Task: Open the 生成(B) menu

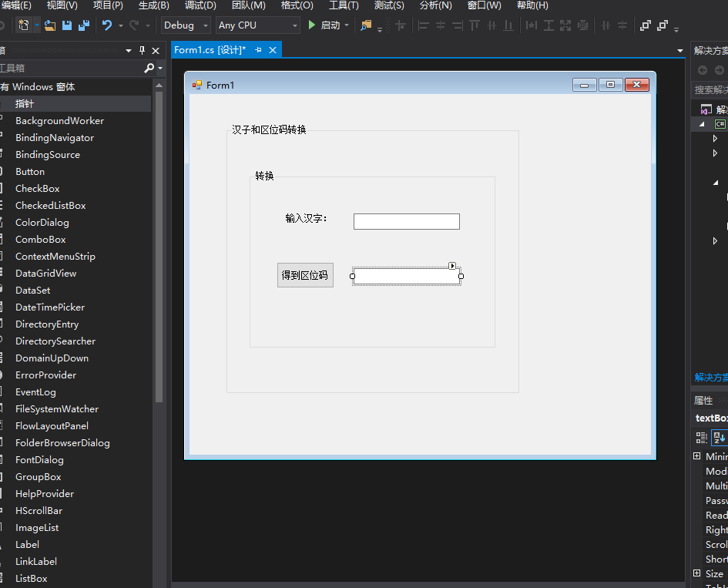Action: coord(153,5)
